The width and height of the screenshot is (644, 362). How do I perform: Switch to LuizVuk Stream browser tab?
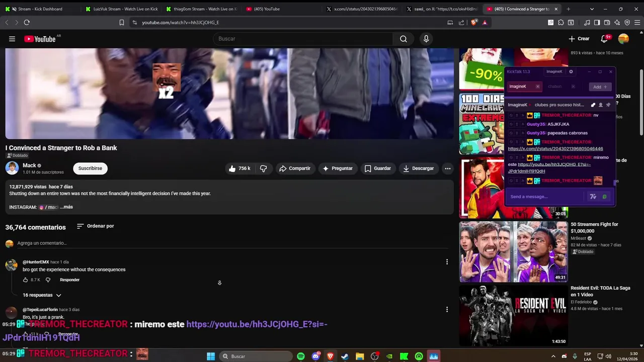pyautogui.click(x=121, y=9)
